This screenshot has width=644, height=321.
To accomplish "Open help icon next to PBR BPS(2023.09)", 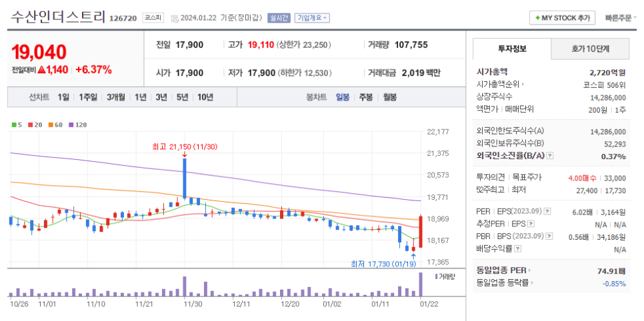I will [549, 236].
